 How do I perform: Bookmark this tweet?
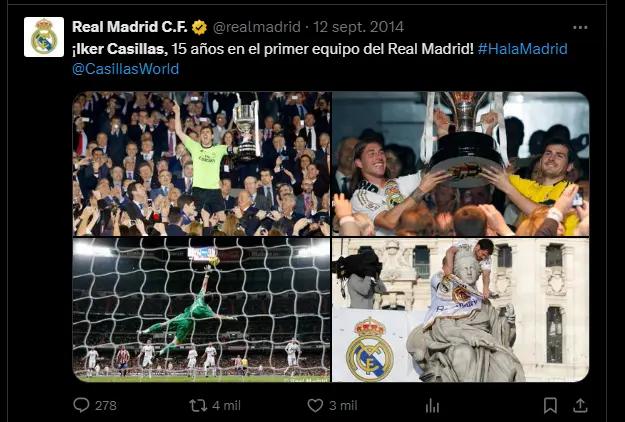(x=550, y=406)
